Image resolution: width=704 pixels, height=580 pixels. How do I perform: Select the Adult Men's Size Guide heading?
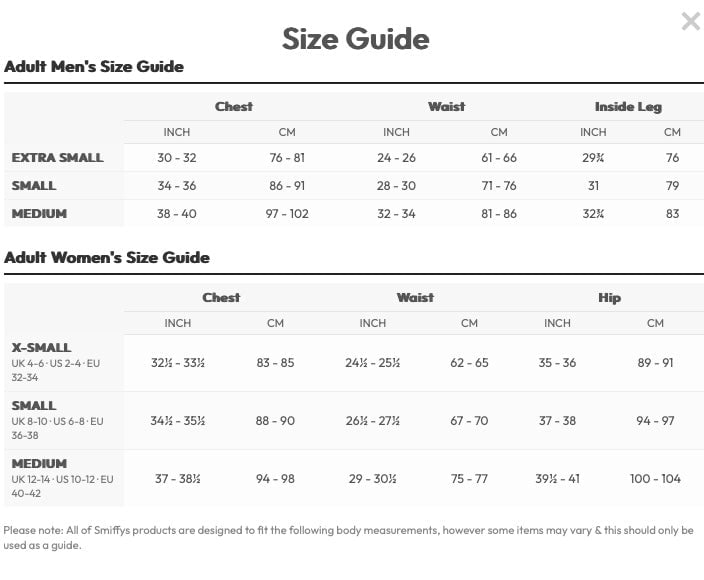pos(94,66)
